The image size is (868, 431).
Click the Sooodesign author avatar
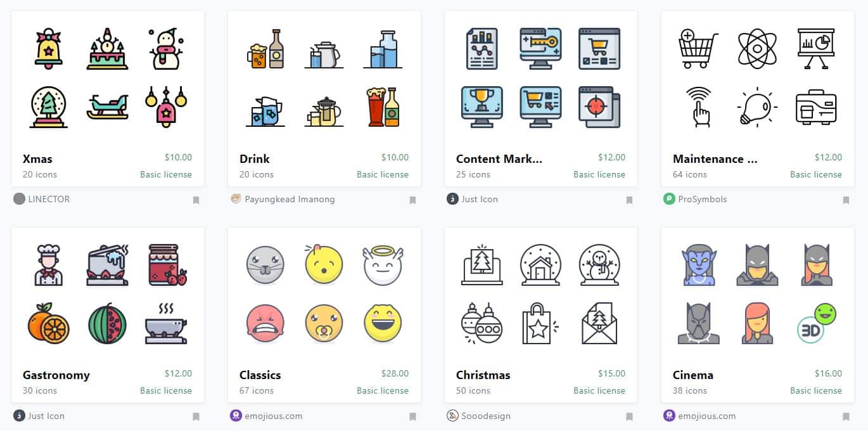[452, 416]
